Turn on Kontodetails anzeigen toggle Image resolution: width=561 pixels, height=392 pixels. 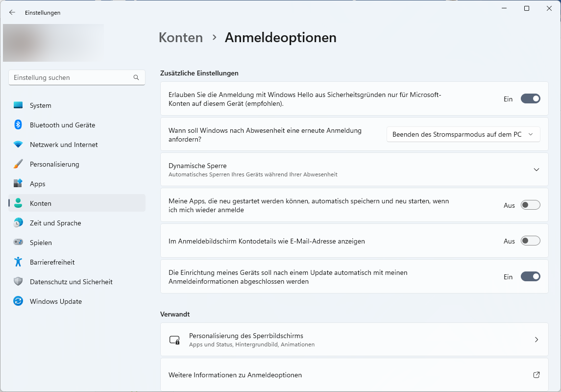pos(530,241)
